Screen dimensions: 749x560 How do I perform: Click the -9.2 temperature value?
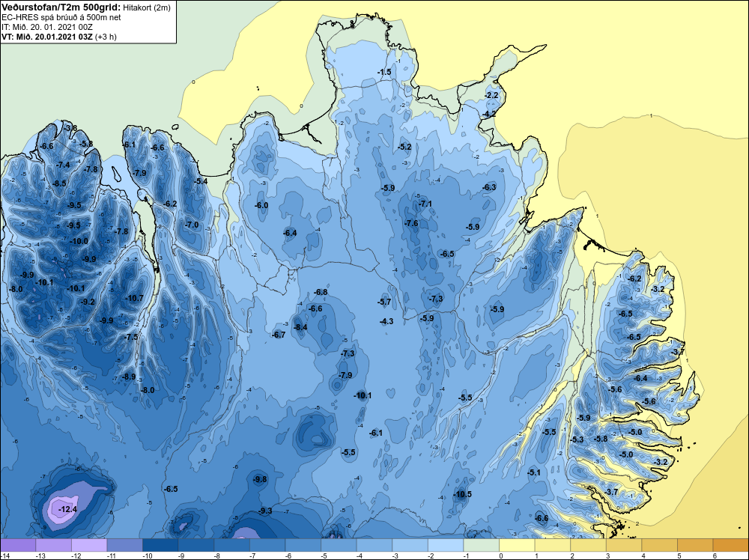point(88,302)
